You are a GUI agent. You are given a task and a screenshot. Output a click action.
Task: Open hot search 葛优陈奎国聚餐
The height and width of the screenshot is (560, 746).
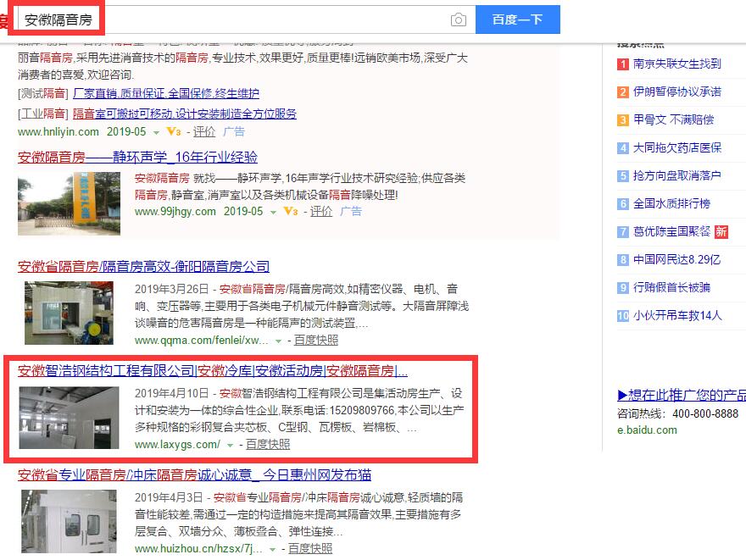point(671,232)
